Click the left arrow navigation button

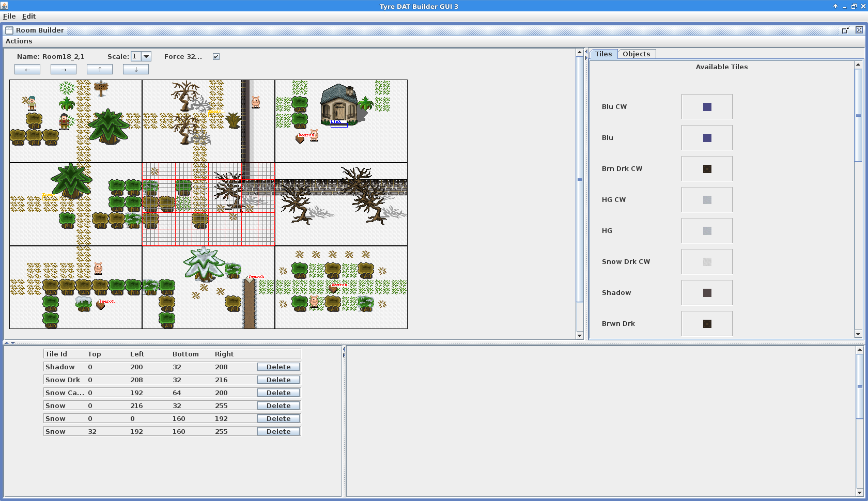(x=27, y=69)
